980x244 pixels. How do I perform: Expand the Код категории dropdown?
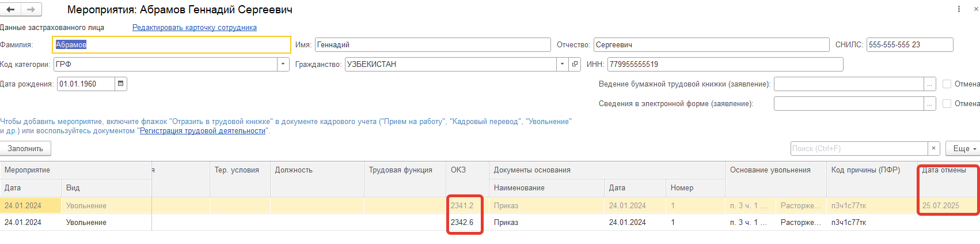click(x=283, y=65)
